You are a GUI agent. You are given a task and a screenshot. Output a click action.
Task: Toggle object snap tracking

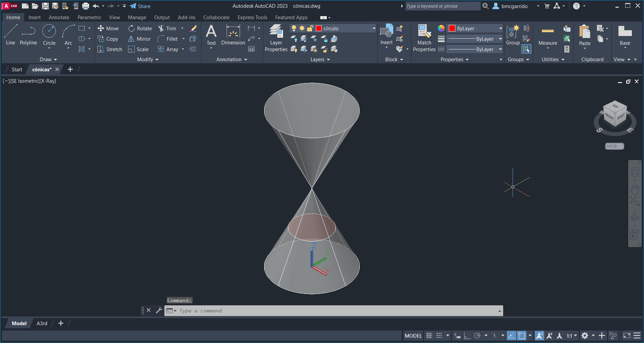coord(511,336)
